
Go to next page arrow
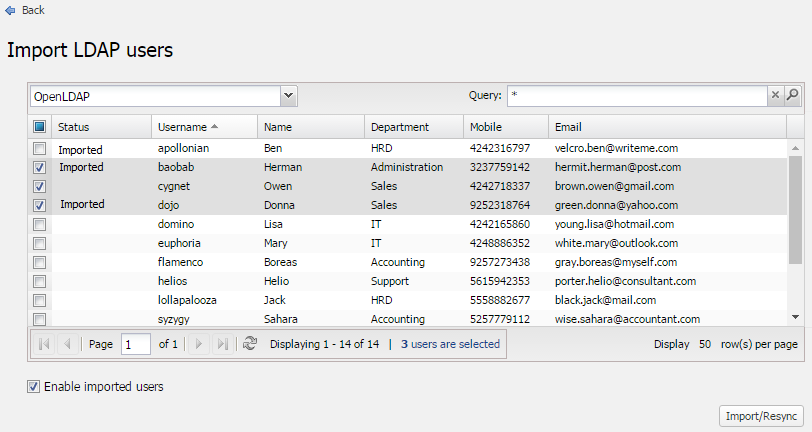click(x=199, y=344)
